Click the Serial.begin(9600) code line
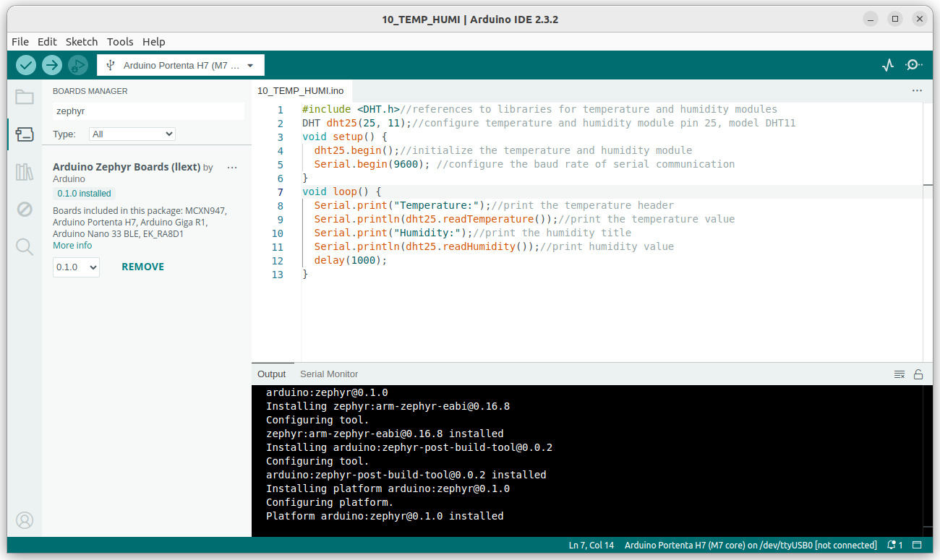Screen dimensions: 940x560 coord(524,165)
